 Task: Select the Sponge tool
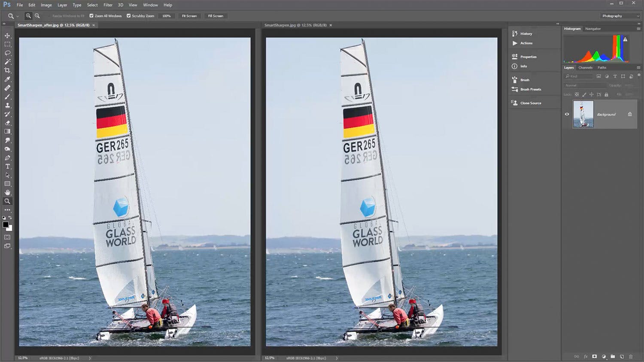[x=7, y=149]
